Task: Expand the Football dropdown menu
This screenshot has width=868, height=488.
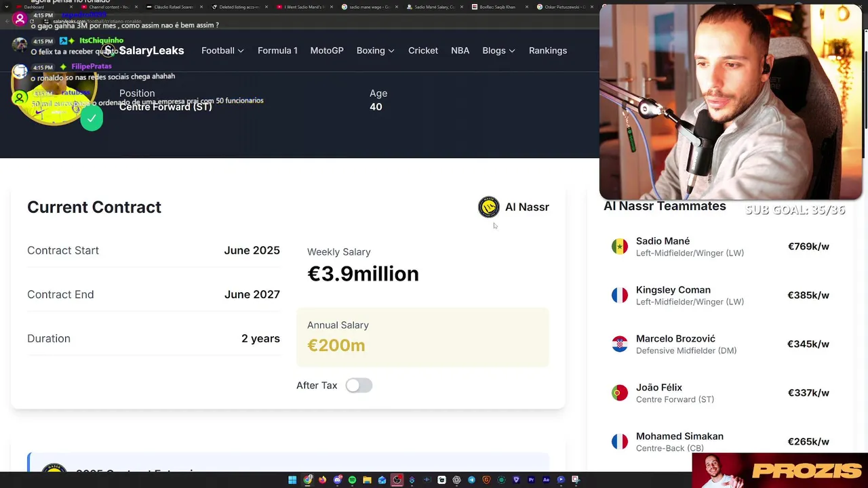Action: [x=222, y=51]
